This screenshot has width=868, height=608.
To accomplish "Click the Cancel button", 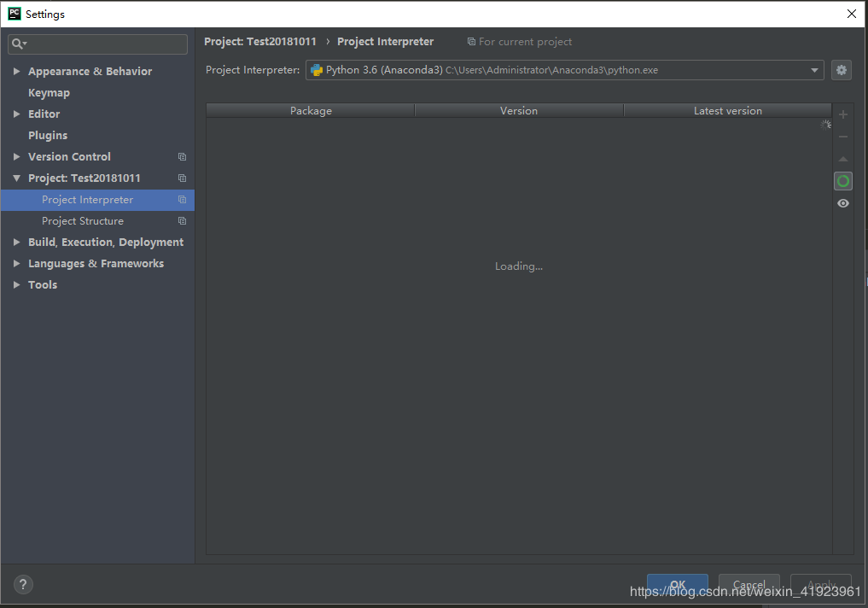I will point(749,585).
